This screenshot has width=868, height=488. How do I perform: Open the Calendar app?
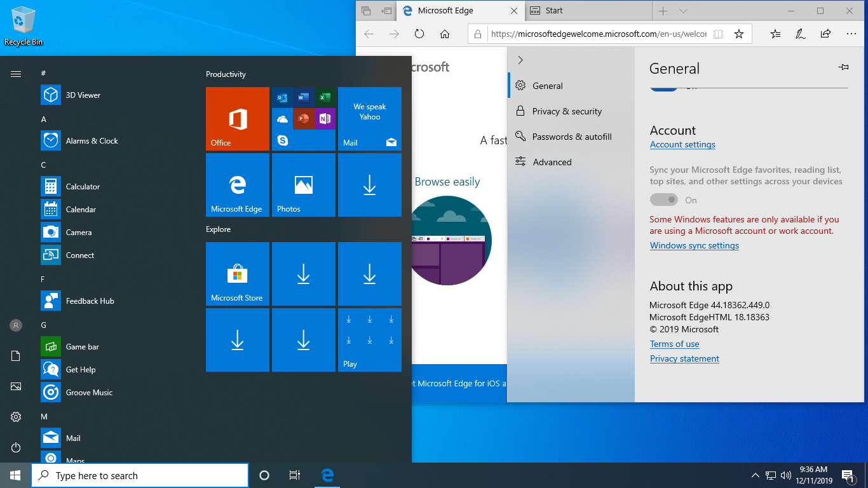pyautogui.click(x=114, y=210)
